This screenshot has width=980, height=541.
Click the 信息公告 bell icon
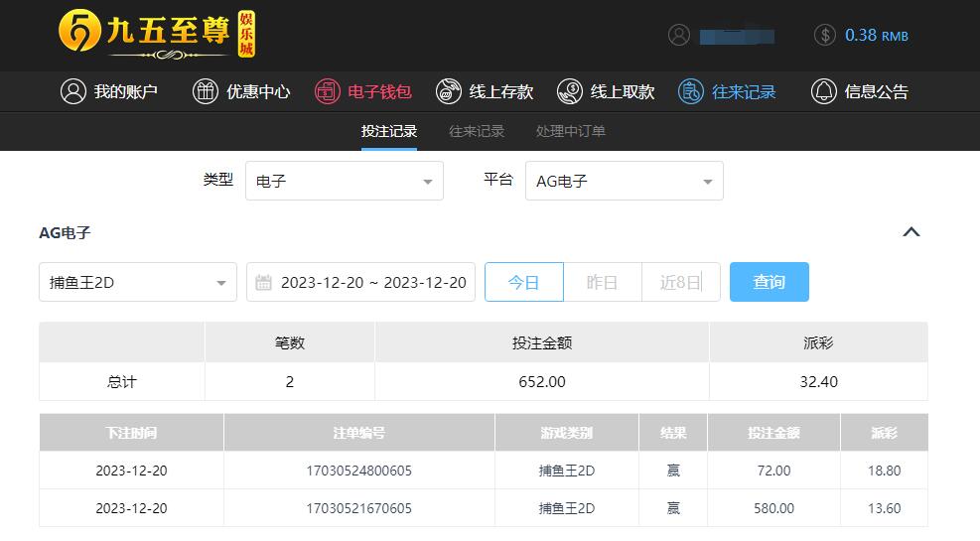point(824,92)
